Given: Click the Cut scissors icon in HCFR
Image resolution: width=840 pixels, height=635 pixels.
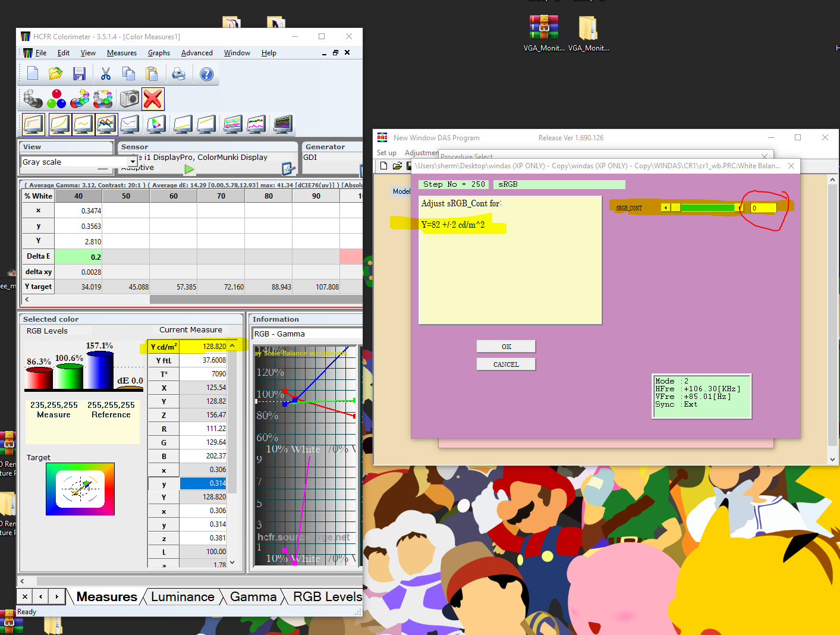Looking at the screenshot, I should 106,74.
